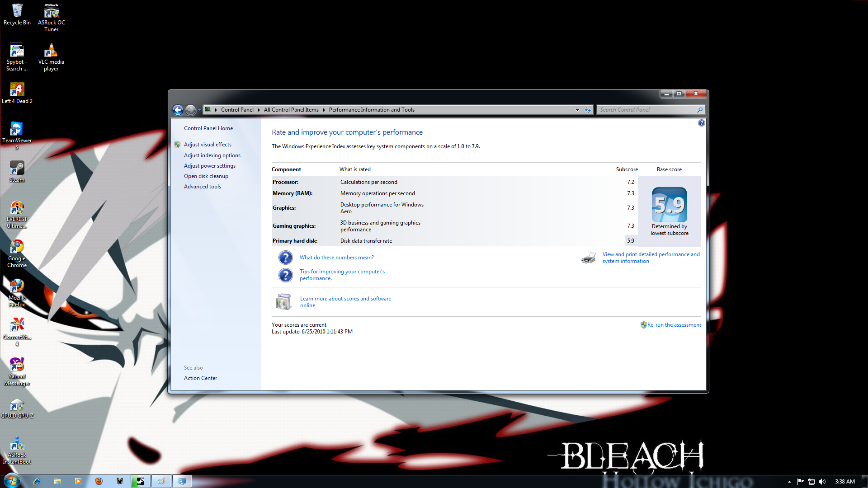868x488 pixels.
Task: Select the 'Primary hard disk:' row label
Action: pyautogui.click(x=295, y=241)
